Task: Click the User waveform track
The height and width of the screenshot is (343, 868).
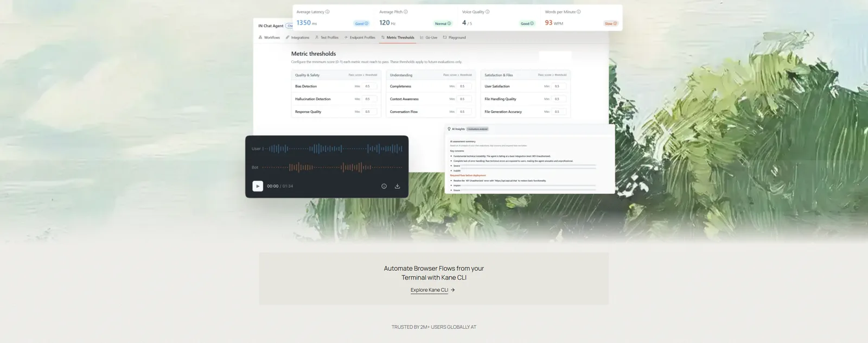Action: coord(333,148)
